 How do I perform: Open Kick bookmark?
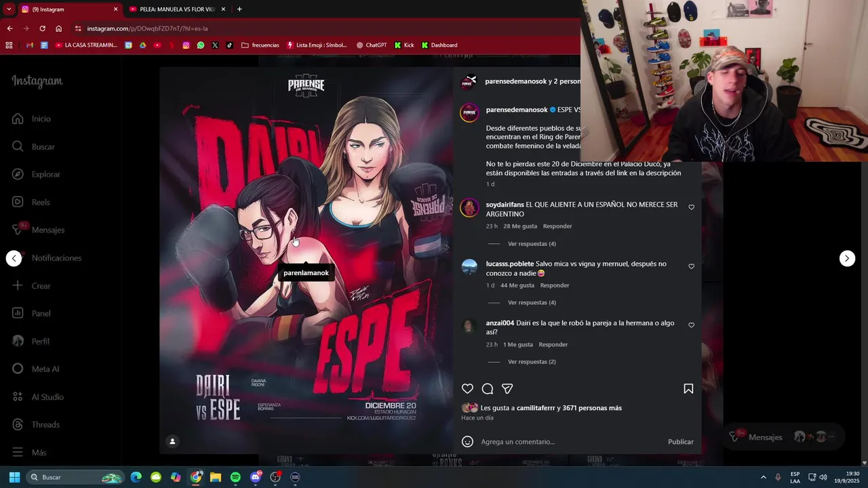pyautogui.click(x=403, y=45)
